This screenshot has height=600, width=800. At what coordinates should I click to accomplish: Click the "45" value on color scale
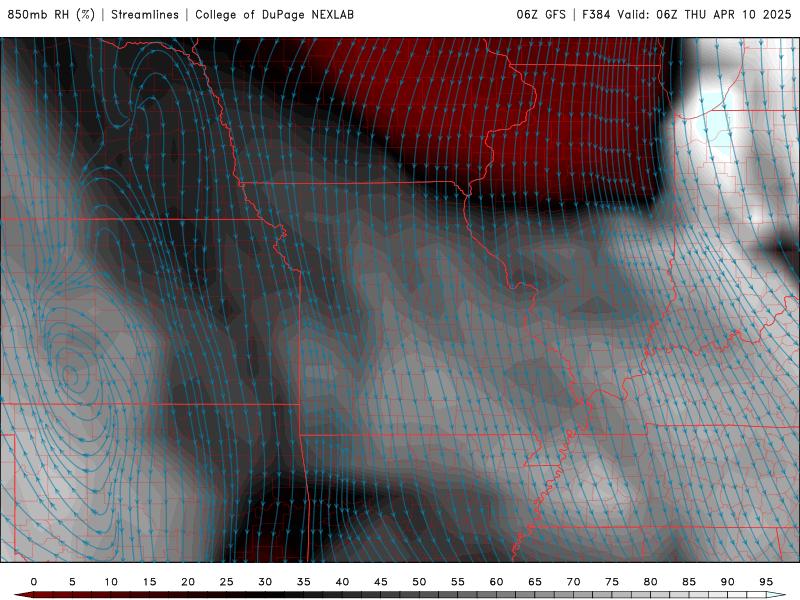point(381,582)
